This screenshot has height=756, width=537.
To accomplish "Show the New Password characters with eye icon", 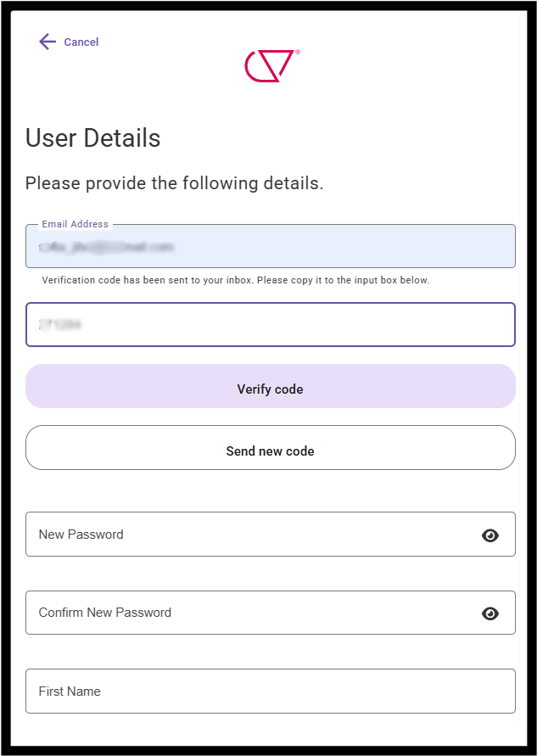I will pyautogui.click(x=490, y=535).
